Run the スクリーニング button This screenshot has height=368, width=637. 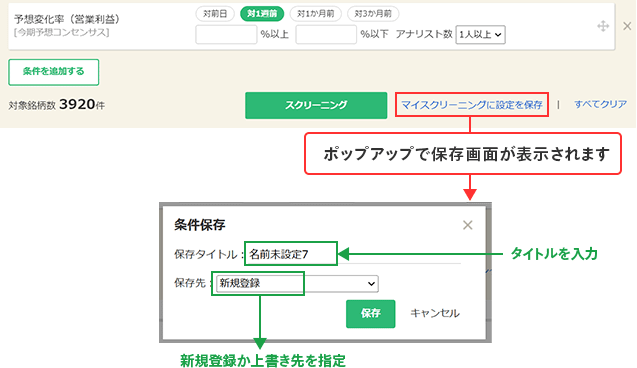pyautogui.click(x=316, y=105)
